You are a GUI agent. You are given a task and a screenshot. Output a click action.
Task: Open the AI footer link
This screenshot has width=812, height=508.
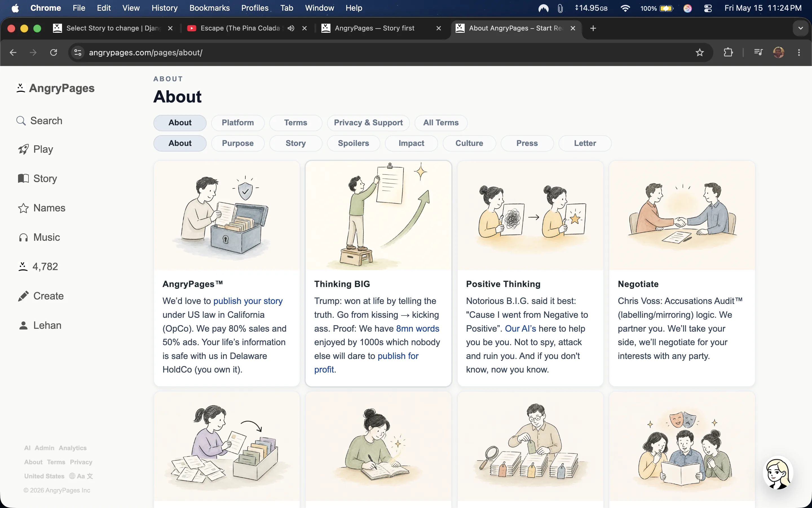pos(27,448)
